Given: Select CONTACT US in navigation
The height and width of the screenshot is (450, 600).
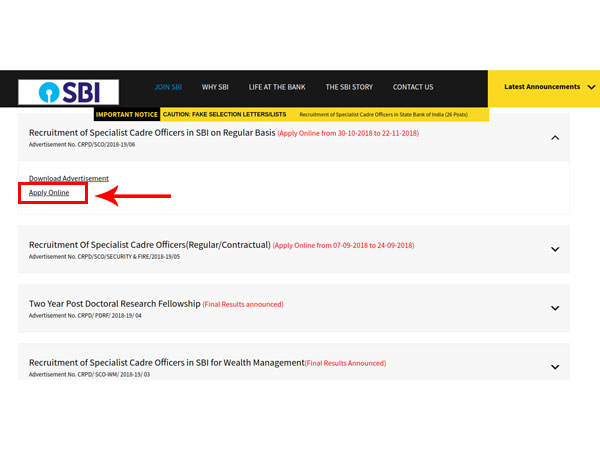Looking at the screenshot, I should click(413, 87).
